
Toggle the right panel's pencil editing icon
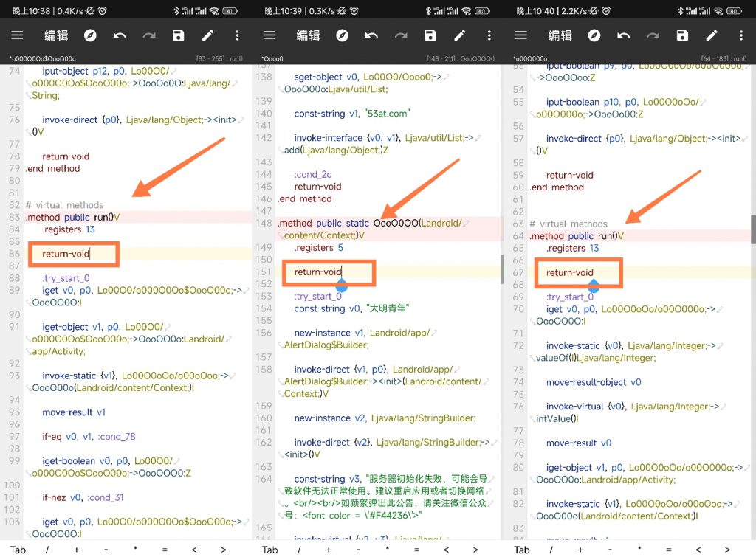point(710,35)
